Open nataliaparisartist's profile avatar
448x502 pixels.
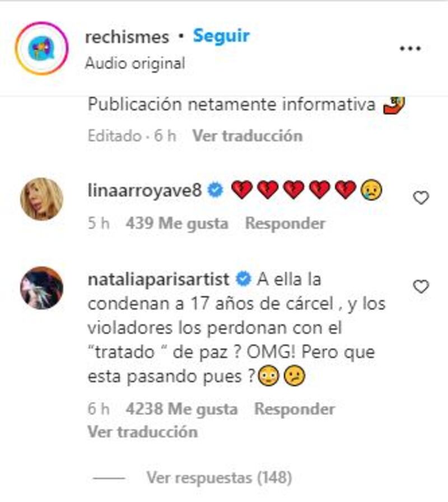(x=41, y=288)
